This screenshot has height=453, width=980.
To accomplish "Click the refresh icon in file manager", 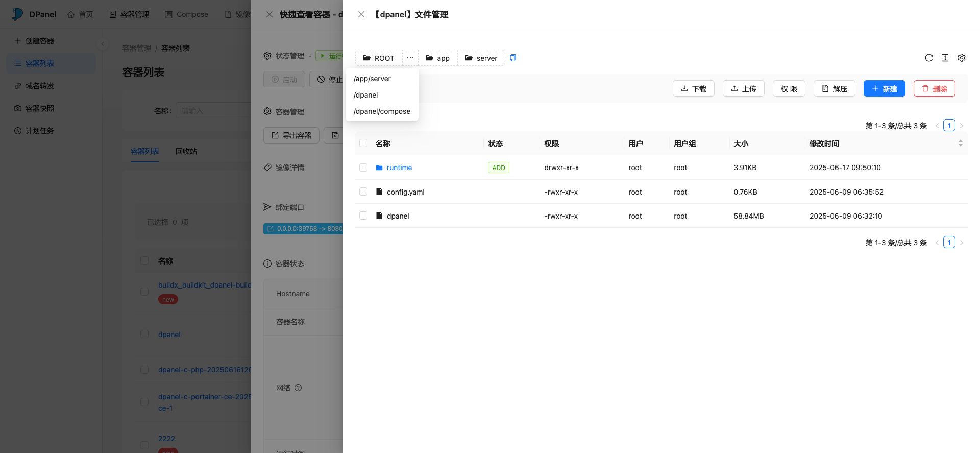I will tap(928, 58).
